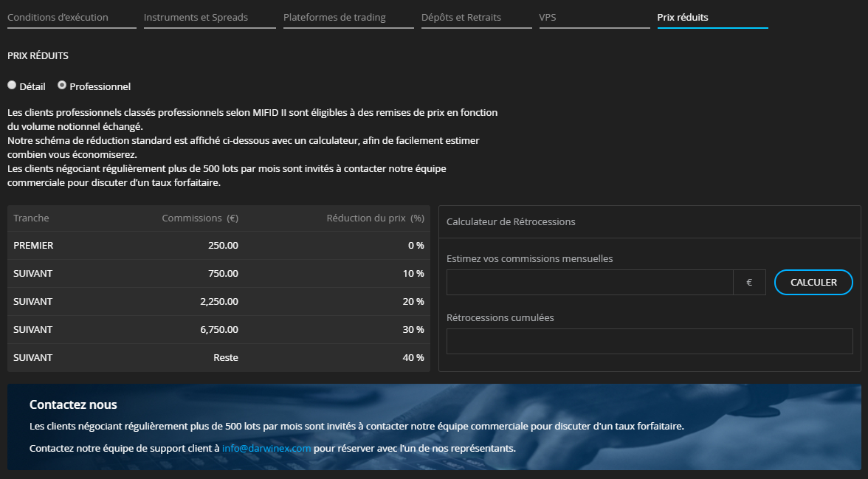868x479 pixels.
Task: Click the CALCULER button
Action: 813,283
